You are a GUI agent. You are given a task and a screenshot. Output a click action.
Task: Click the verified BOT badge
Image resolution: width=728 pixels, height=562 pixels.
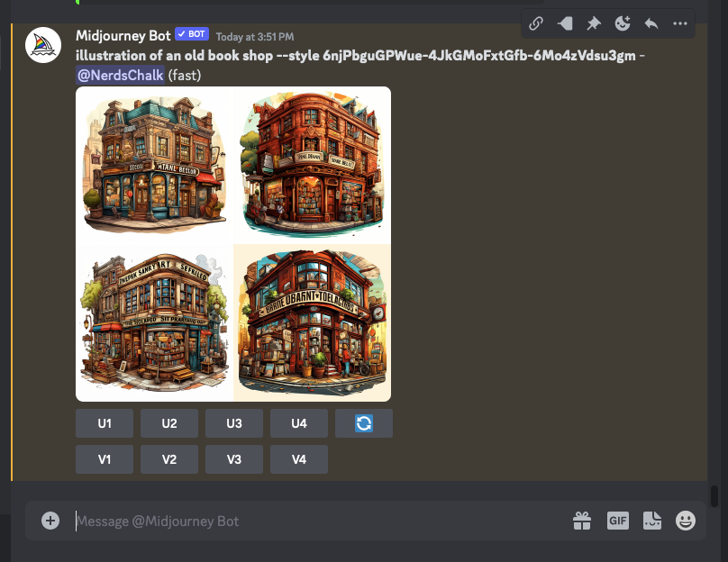pos(192,34)
